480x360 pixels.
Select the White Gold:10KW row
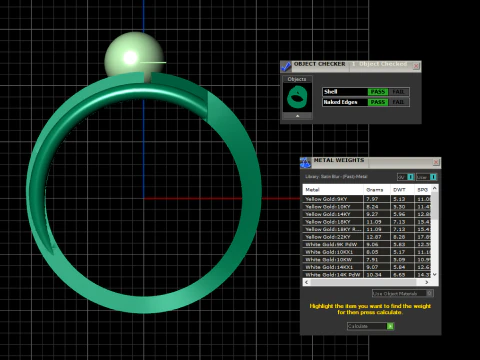[x=367, y=260]
